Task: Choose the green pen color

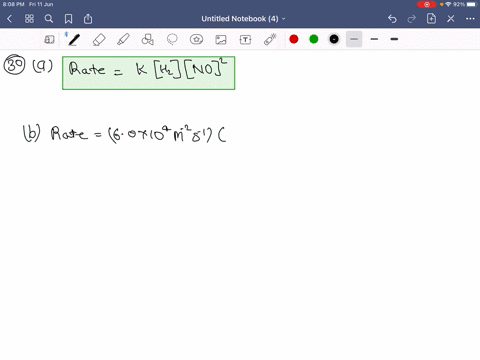Action: pyautogui.click(x=314, y=39)
